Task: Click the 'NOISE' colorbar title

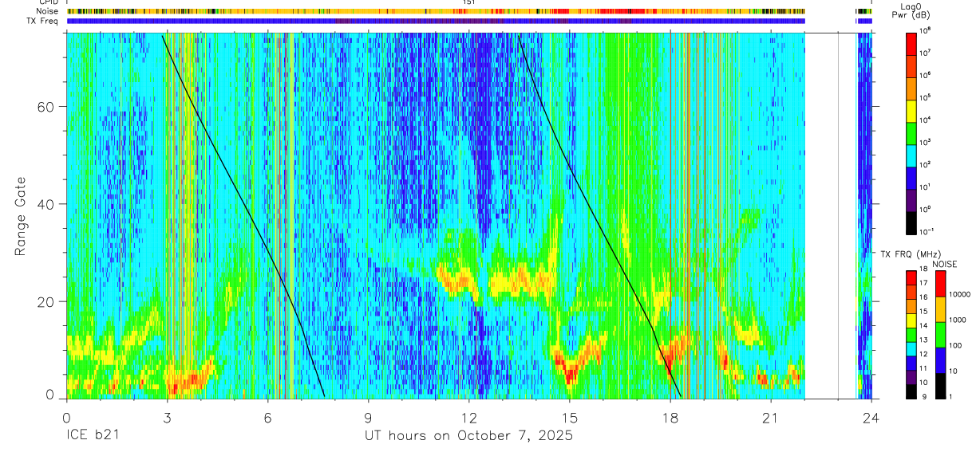Action: (x=944, y=264)
